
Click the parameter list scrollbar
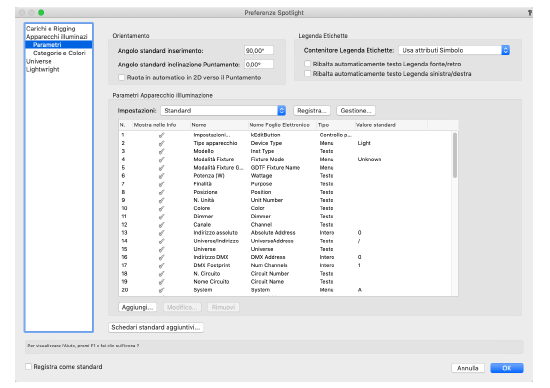coord(455,155)
